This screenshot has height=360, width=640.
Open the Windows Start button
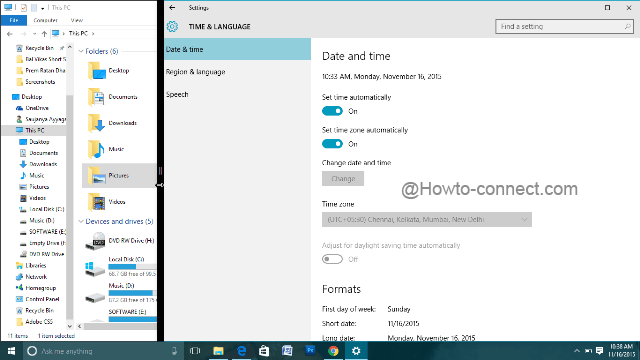pyautogui.click(x=11, y=351)
